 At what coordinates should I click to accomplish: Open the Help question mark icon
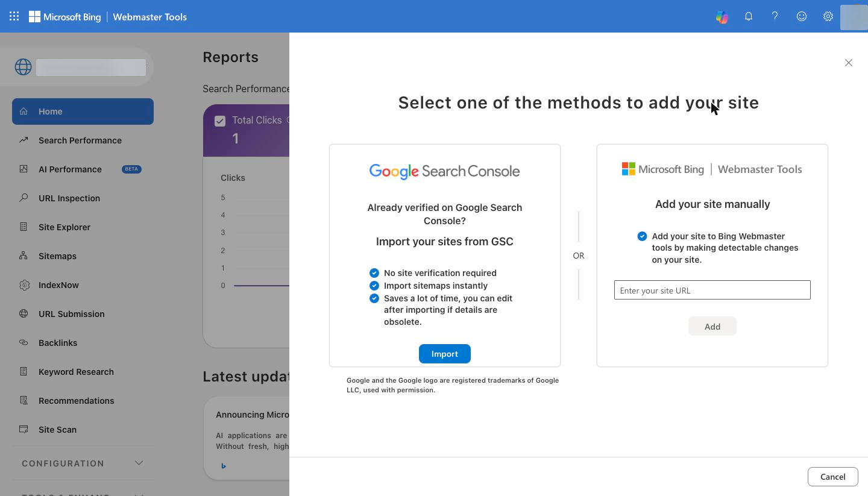point(775,17)
